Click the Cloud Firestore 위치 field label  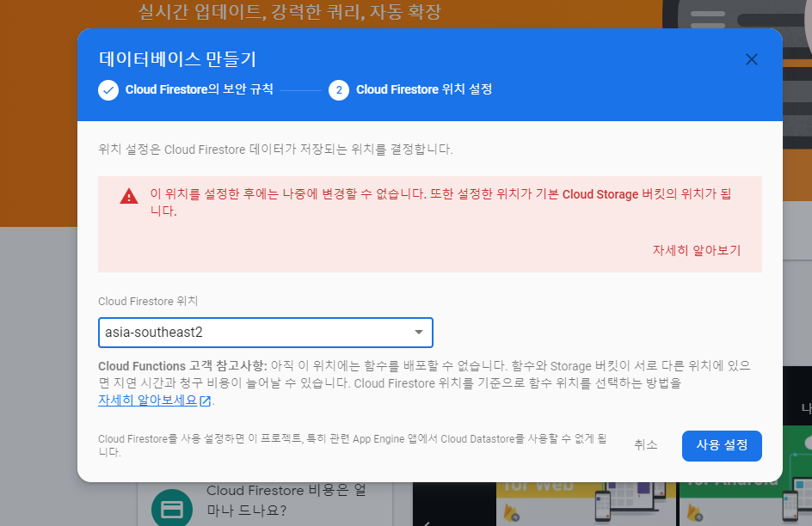tap(148, 301)
